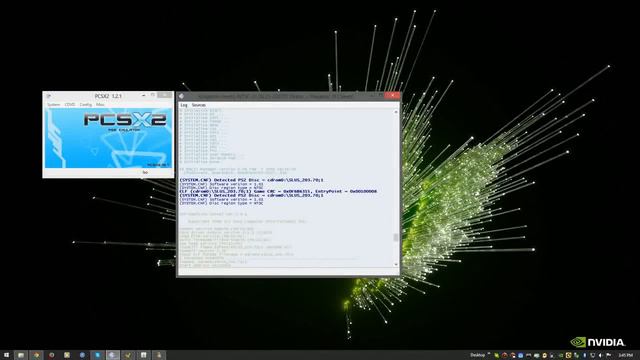Open the Misc menu in PCSX2
Viewport: 640px width, 360px height.
coord(100,105)
